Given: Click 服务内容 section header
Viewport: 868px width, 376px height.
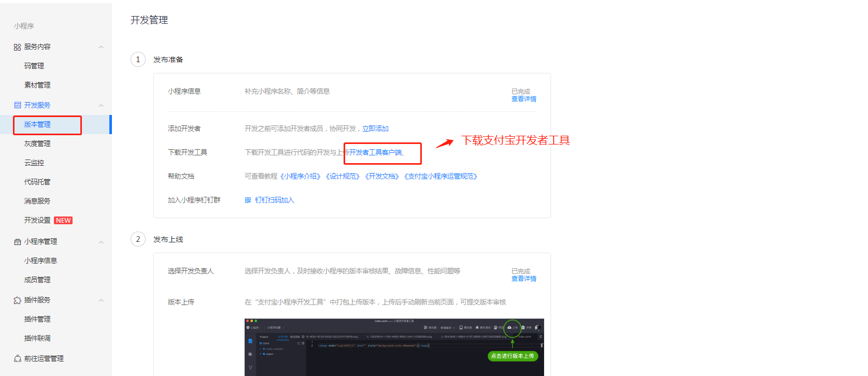Looking at the screenshot, I should [x=37, y=47].
